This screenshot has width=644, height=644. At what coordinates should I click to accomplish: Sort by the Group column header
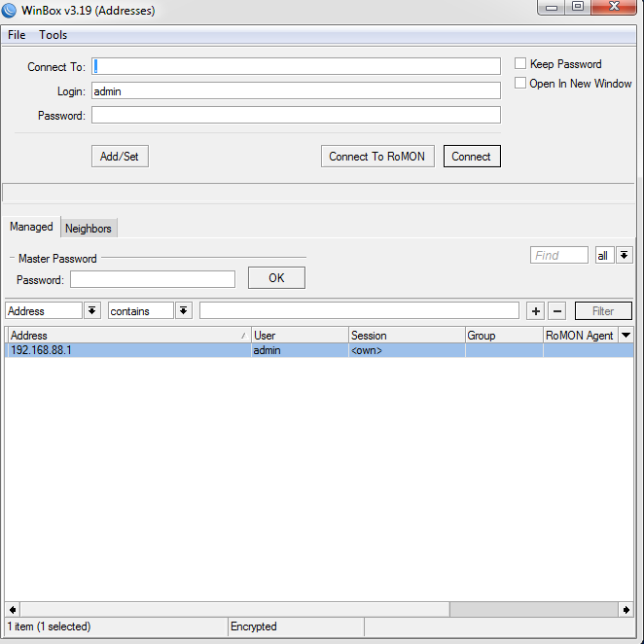pyautogui.click(x=504, y=336)
